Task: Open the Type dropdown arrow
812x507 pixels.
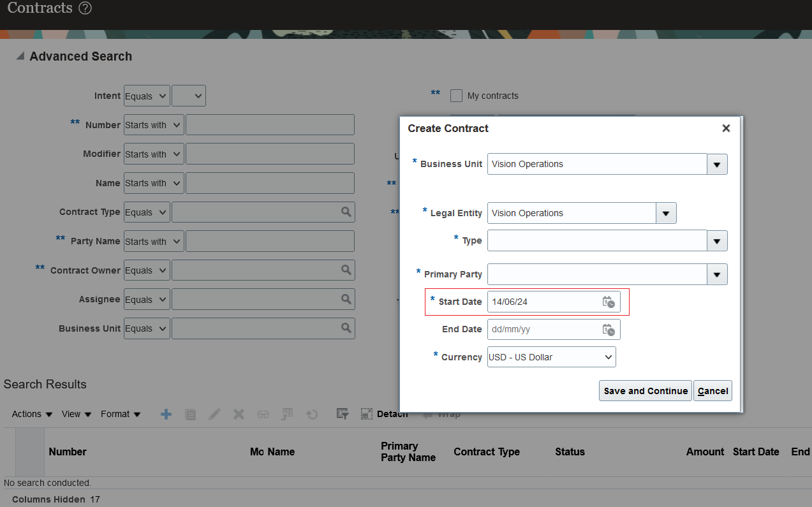Action: pos(717,240)
